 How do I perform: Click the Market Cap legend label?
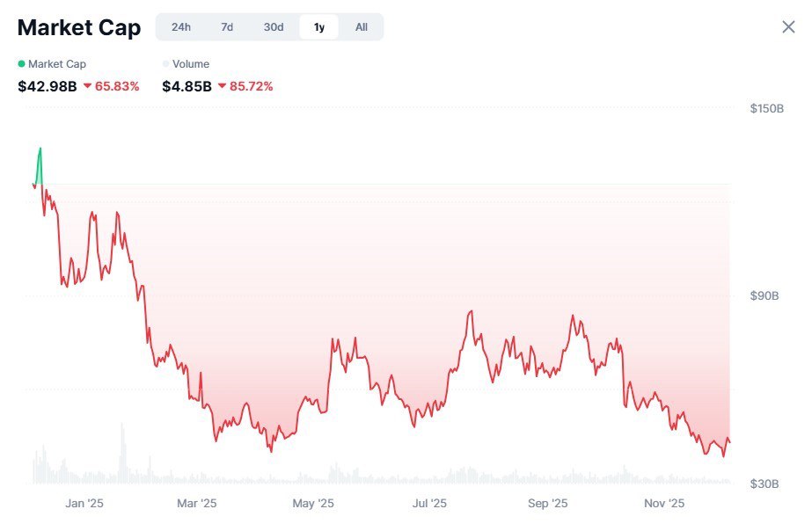[57, 64]
